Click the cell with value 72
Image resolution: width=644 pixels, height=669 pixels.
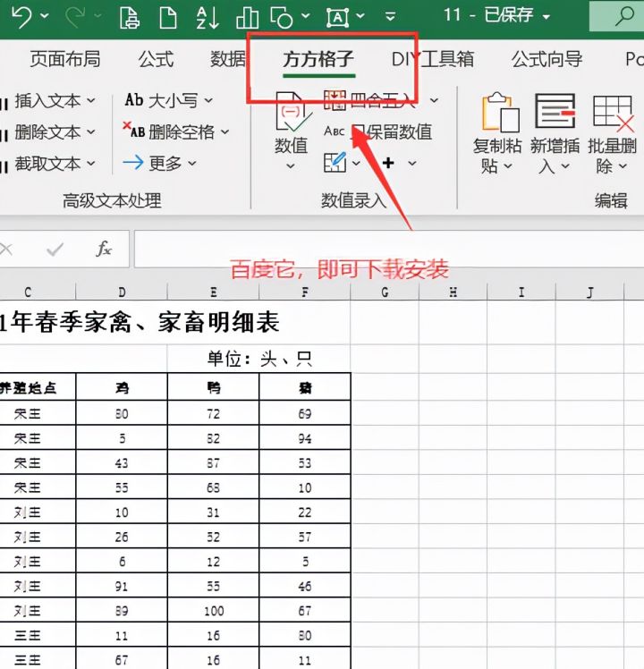point(214,414)
